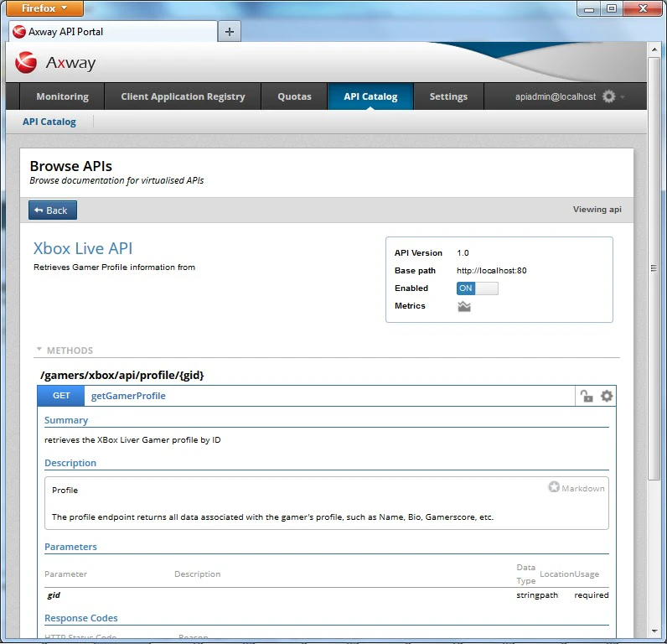This screenshot has height=644, width=667.
Task: Select Axway API Portal browser tab
Action: click(113, 32)
